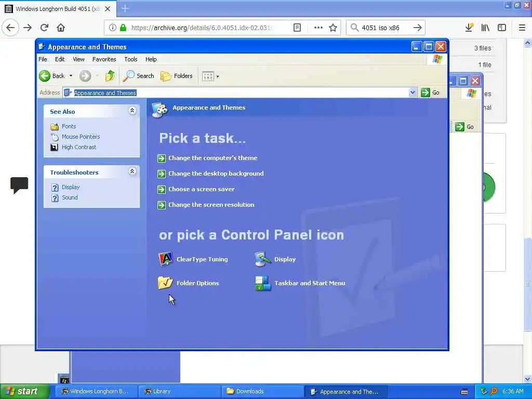The height and width of the screenshot is (399, 532).
Task: Click the Appearance and Themes header icon
Action: click(160, 109)
